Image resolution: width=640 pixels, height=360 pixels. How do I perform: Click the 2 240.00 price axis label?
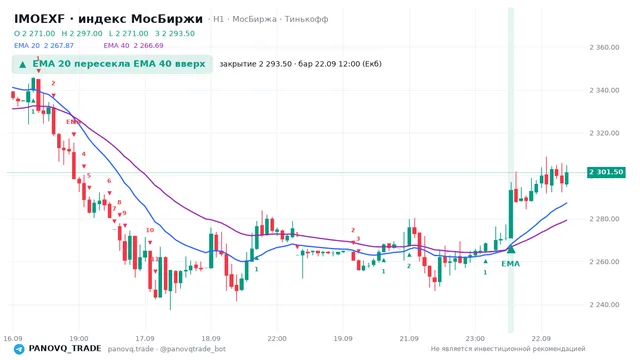604,304
